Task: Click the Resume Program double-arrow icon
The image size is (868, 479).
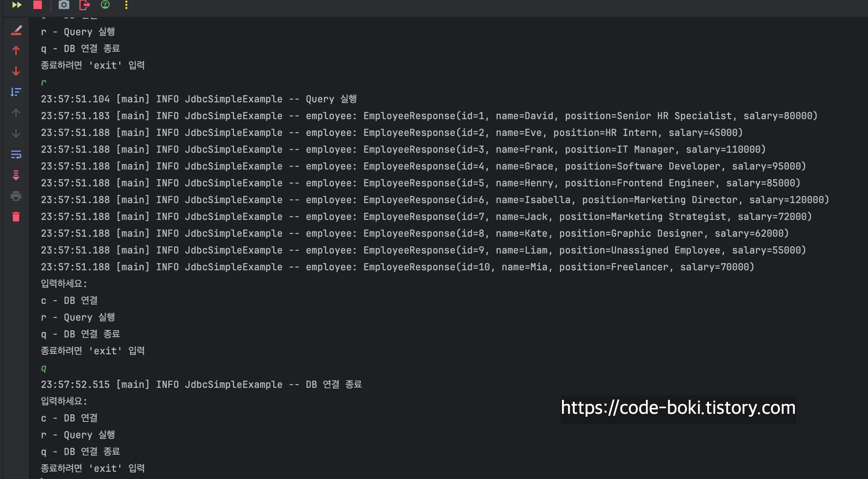Action: tap(17, 5)
